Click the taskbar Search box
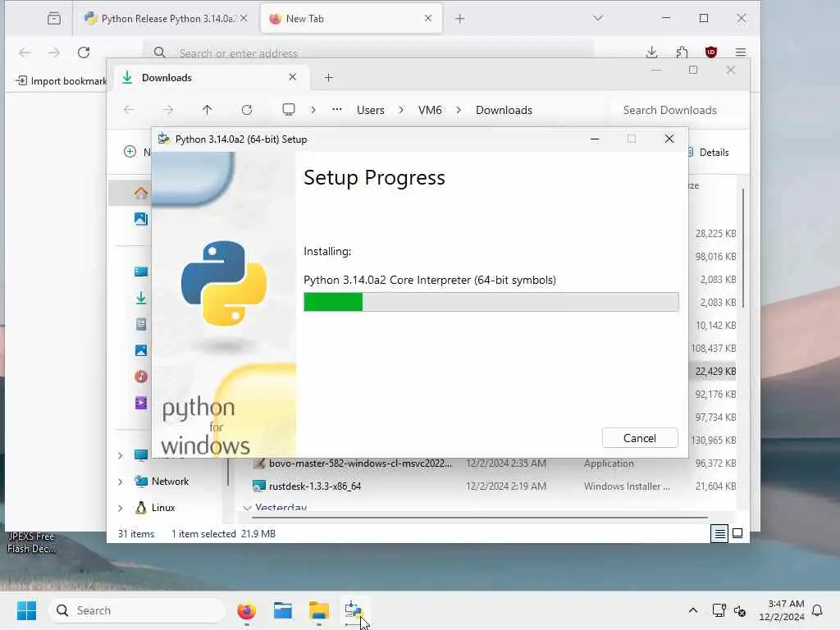840x630 pixels. coord(137,610)
